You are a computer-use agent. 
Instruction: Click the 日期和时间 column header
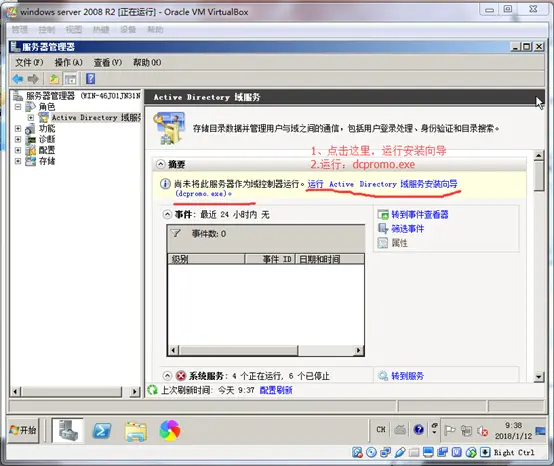330,259
